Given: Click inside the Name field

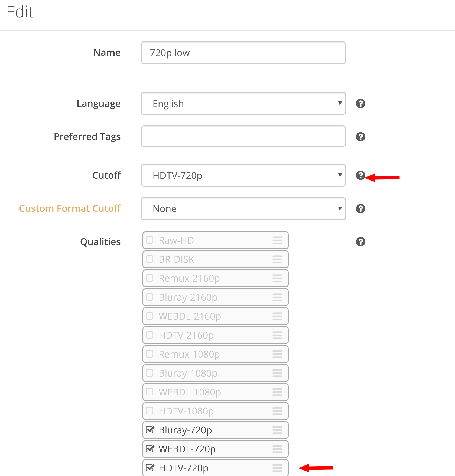Looking at the screenshot, I should [243, 53].
